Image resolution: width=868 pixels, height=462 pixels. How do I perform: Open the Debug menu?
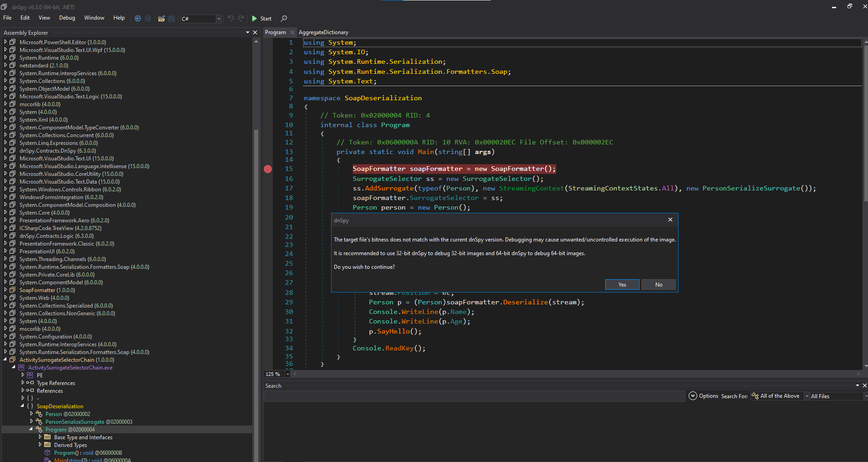(67, 18)
